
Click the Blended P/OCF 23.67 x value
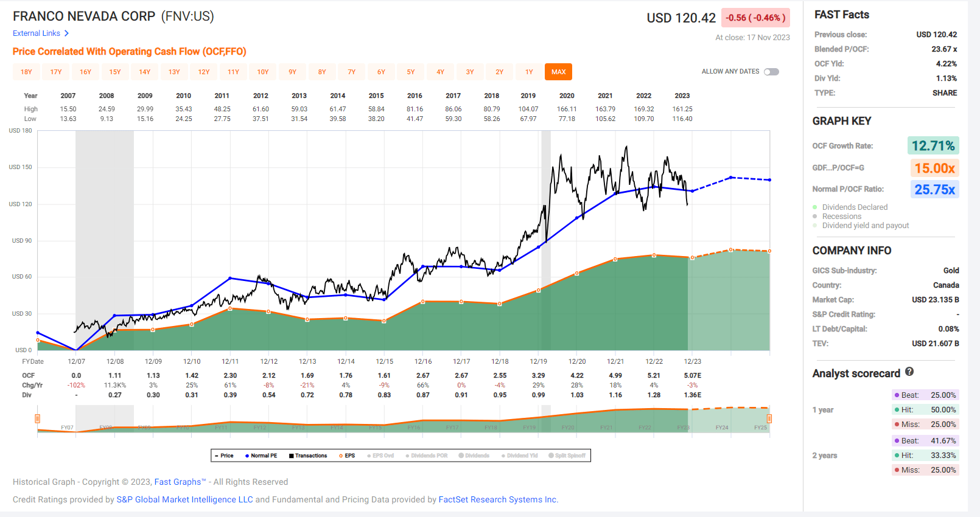click(x=944, y=49)
